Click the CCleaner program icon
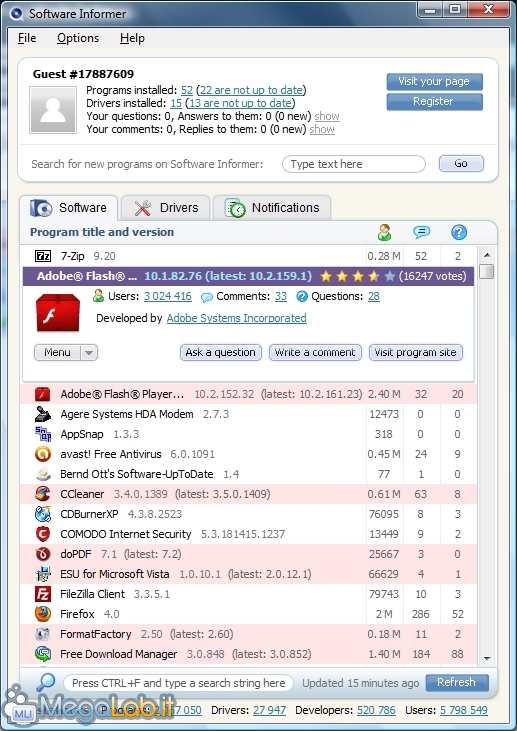This screenshot has width=517, height=731. coord(43,494)
